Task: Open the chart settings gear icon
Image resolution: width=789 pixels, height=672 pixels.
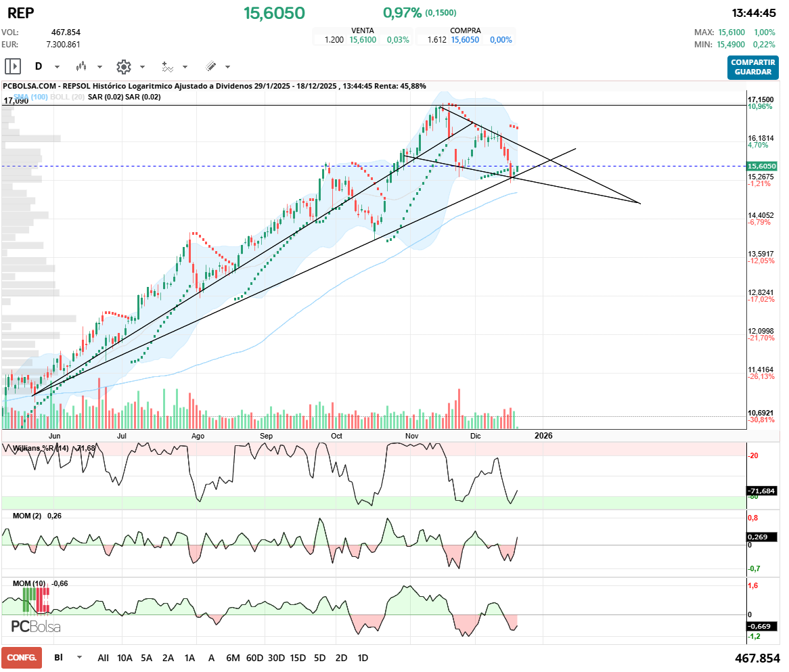Action: 123,66
